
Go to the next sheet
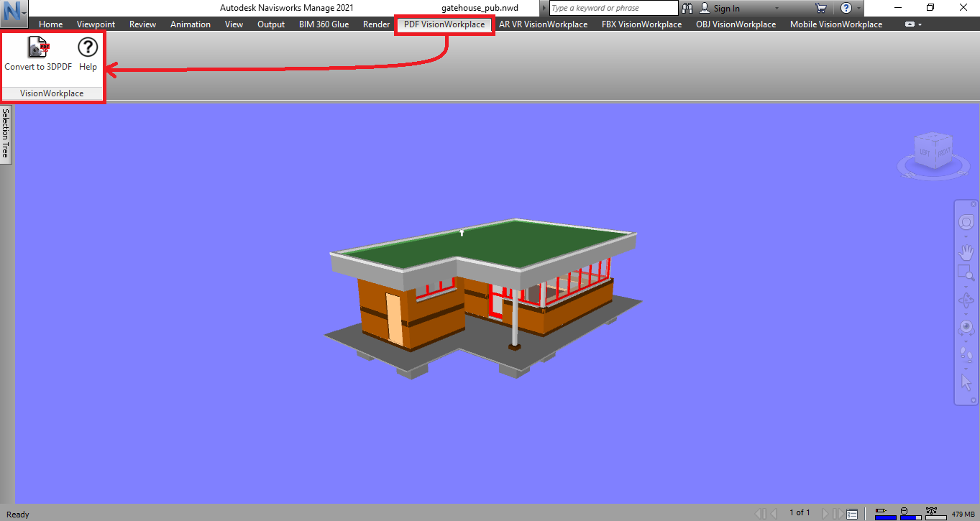click(824, 513)
